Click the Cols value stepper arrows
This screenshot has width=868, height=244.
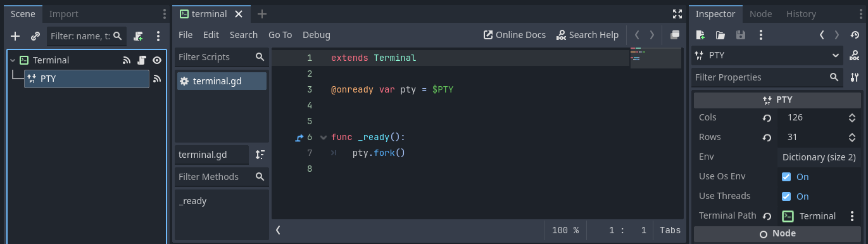pos(852,118)
